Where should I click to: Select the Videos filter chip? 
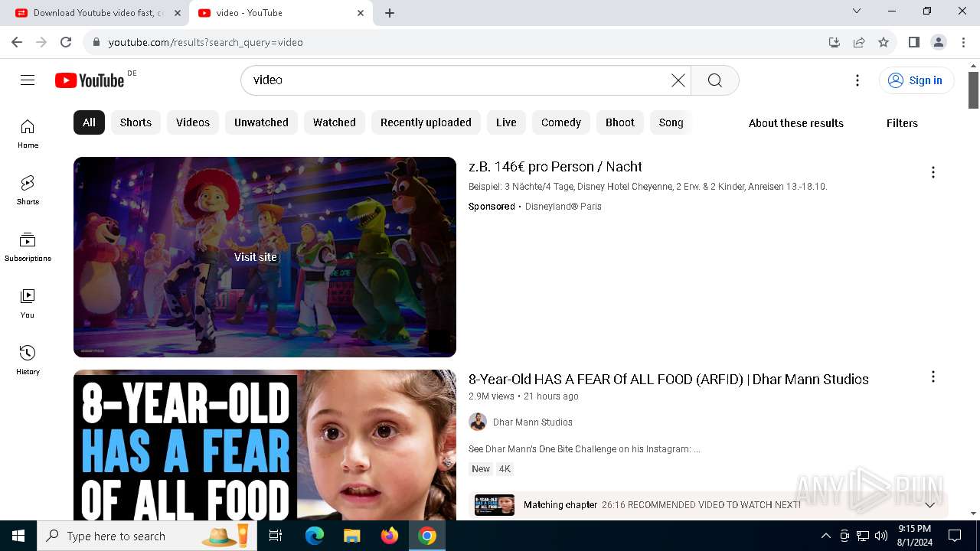pos(193,122)
